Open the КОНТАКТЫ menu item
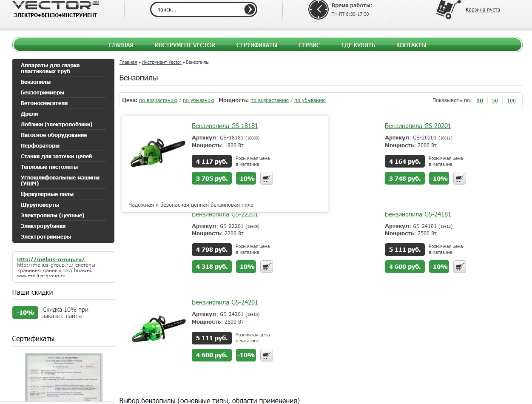The height and width of the screenshot is (404, 532). point(411,45)
